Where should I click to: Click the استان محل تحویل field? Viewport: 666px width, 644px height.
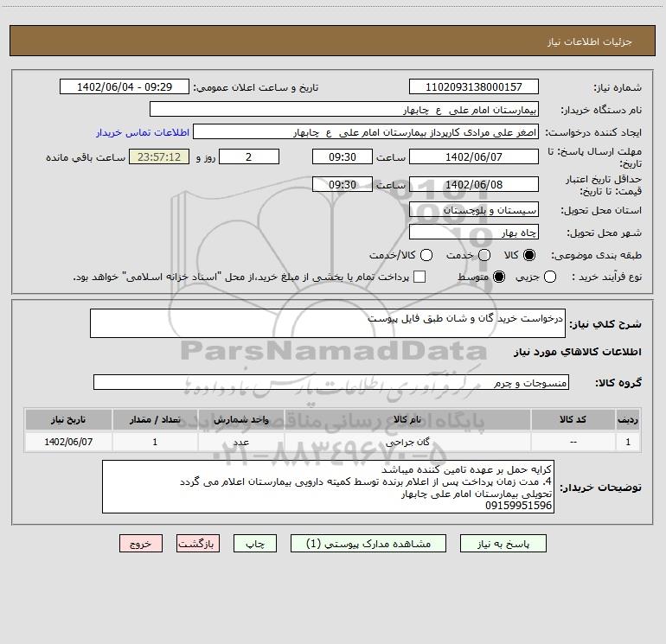coord(474,209)
